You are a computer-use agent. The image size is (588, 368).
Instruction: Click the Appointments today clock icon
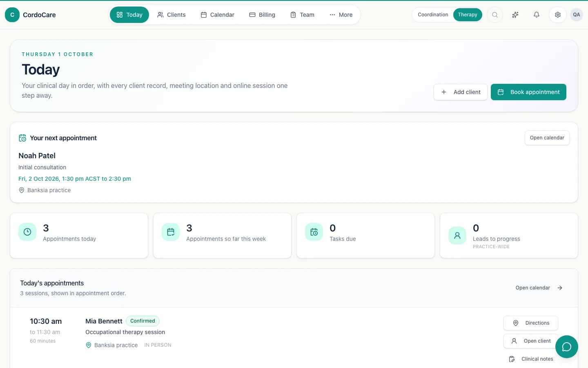(x=27, y=232)
